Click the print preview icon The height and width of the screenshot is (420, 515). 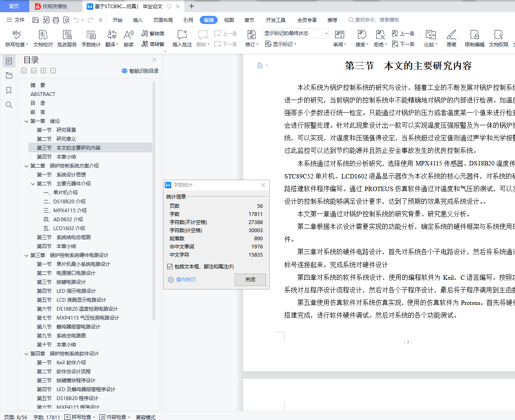tap(66, 20)
